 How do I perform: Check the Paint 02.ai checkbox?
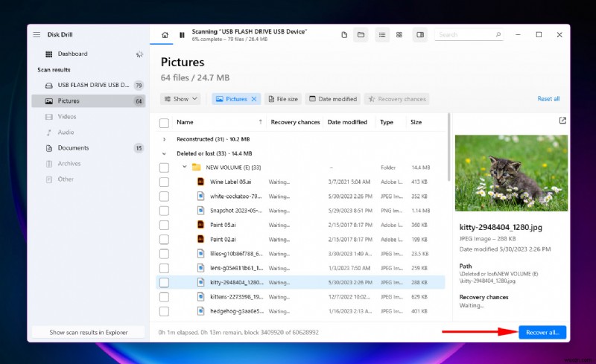point(164,240)
